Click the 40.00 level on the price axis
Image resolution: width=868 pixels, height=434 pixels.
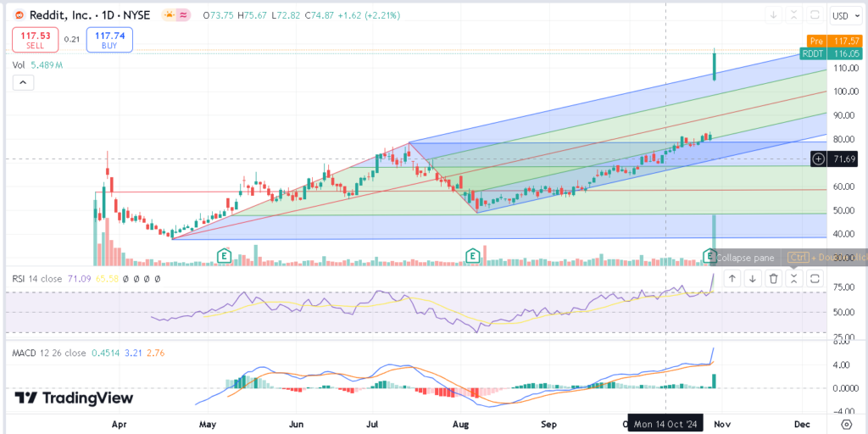(843, 234)
